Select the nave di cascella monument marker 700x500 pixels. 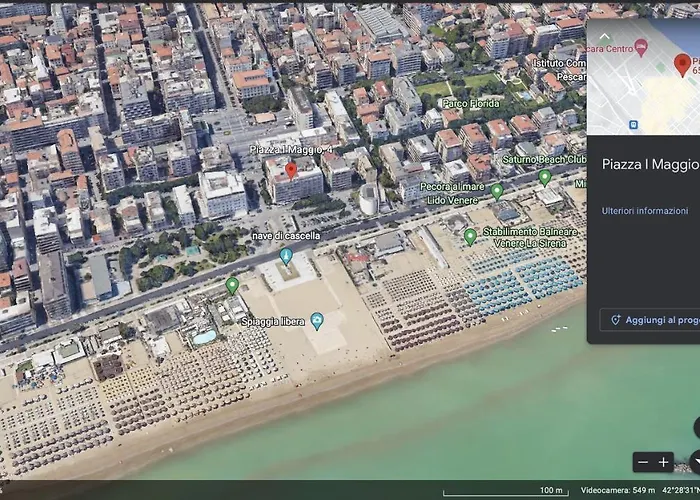coord(286,256)
